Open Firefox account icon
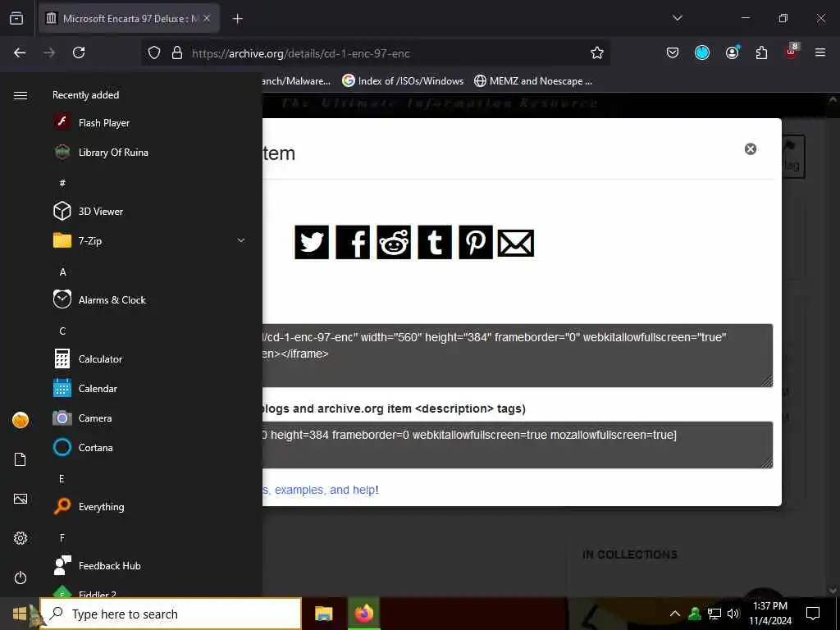 pyautogui.click(x=732, y=52)
